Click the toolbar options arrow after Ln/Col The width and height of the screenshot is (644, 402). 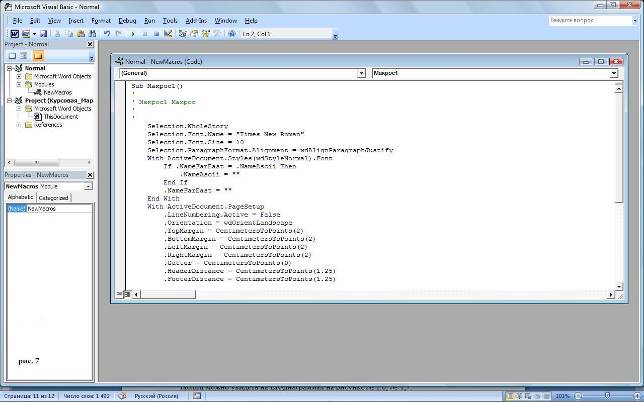(335, 36)
